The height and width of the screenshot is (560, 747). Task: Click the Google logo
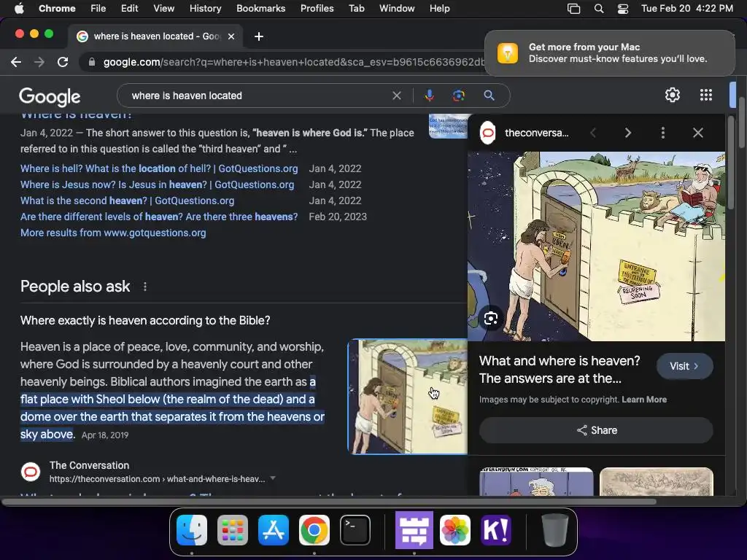(x=50, y=96)
